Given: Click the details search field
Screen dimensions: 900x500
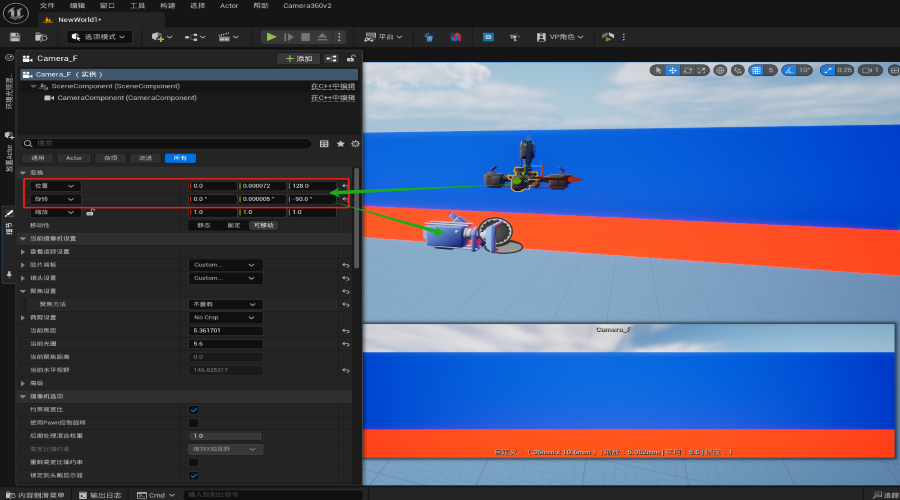Looking at the screenshot, I should point(166,144).
